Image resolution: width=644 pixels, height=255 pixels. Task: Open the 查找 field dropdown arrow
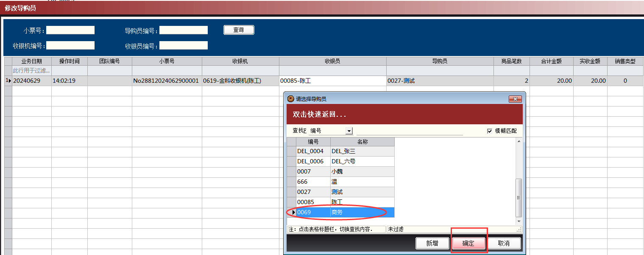coord(349,131)
